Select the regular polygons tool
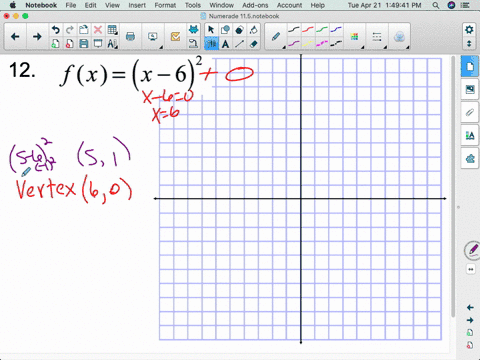 (239, 30)
